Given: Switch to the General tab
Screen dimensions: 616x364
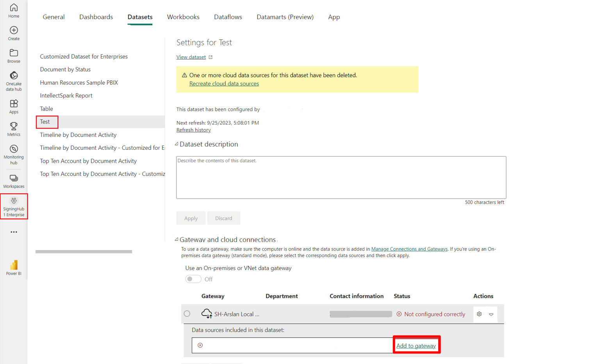Looking at the screenshot, I should tap(54, 17).
